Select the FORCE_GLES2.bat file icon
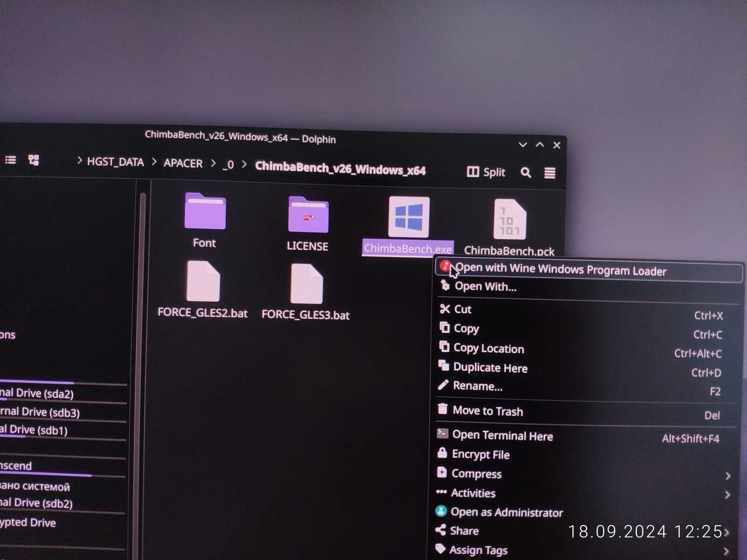The height and width of the screenshot is (560, 747). point(203,281)
